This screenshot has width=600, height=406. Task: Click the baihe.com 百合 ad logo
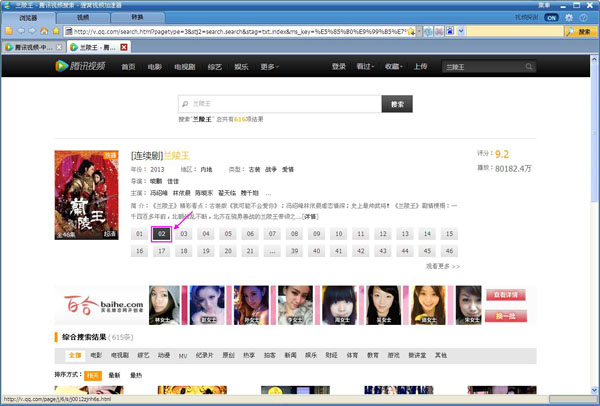[x=103, y=305]
